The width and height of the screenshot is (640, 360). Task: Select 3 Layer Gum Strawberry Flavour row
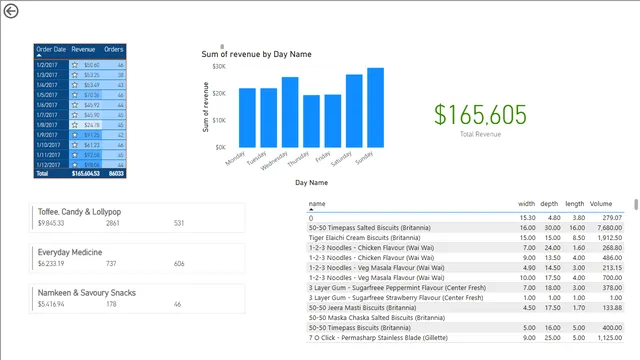465,298
